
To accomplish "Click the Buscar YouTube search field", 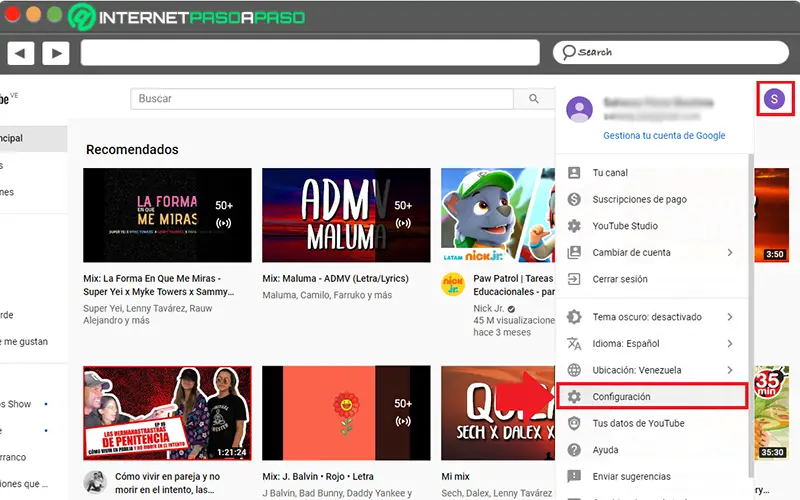I will click(322, 98).
